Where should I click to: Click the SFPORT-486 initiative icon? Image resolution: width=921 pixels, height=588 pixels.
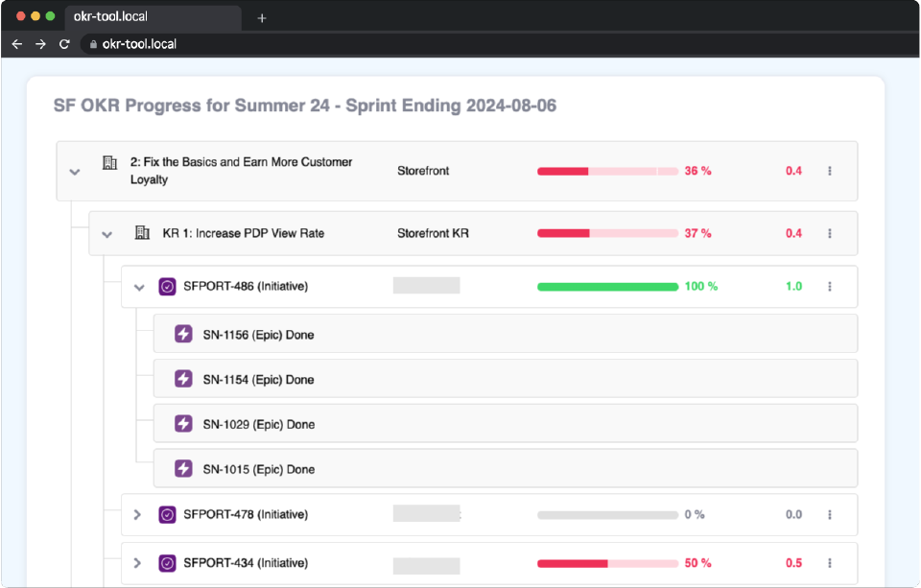pyautogui.click(x=167, y=287)
